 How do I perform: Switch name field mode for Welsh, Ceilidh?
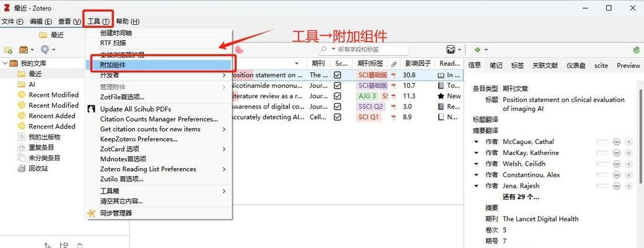click(602, 164)
